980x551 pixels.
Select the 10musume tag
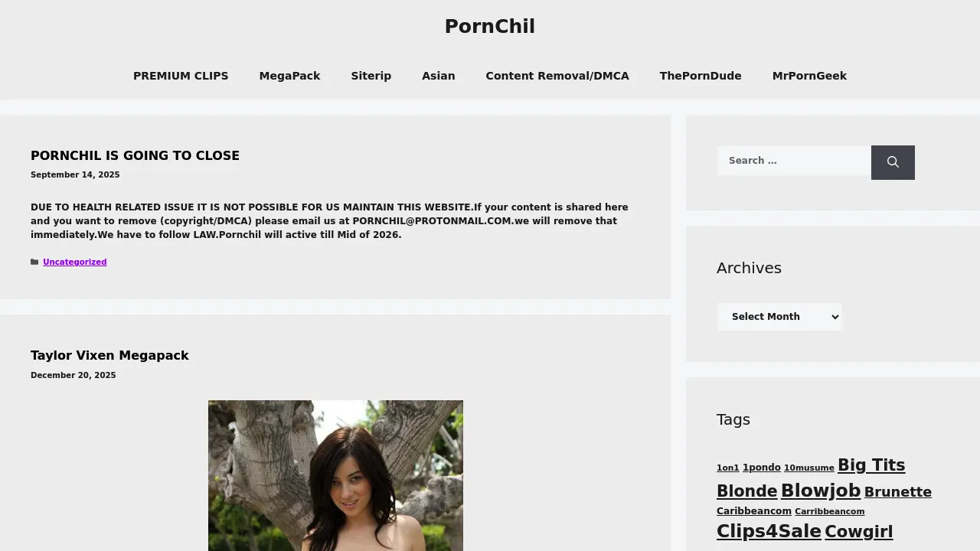(x=809, y=468)
